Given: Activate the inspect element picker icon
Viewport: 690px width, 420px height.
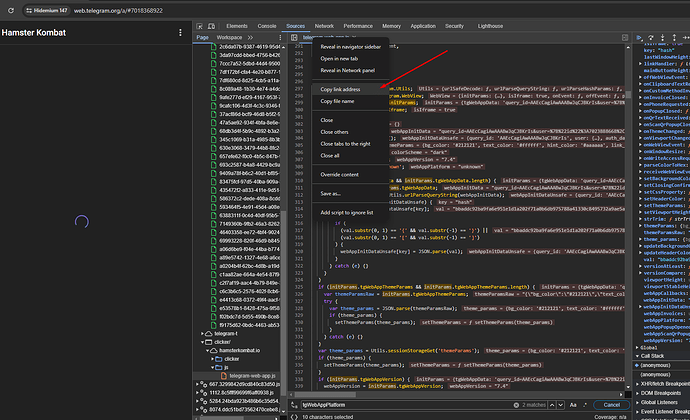Looking at the screenshot, I should click(199, 26).
